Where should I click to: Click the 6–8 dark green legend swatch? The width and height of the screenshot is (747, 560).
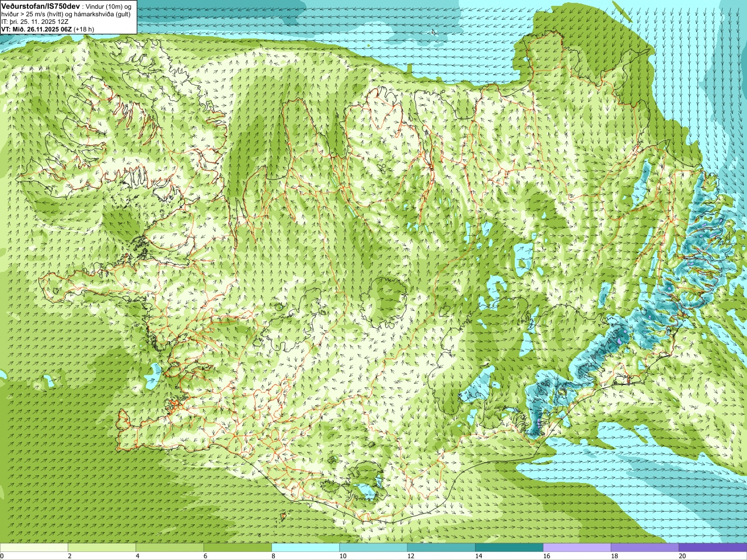[x=238, y=548]
